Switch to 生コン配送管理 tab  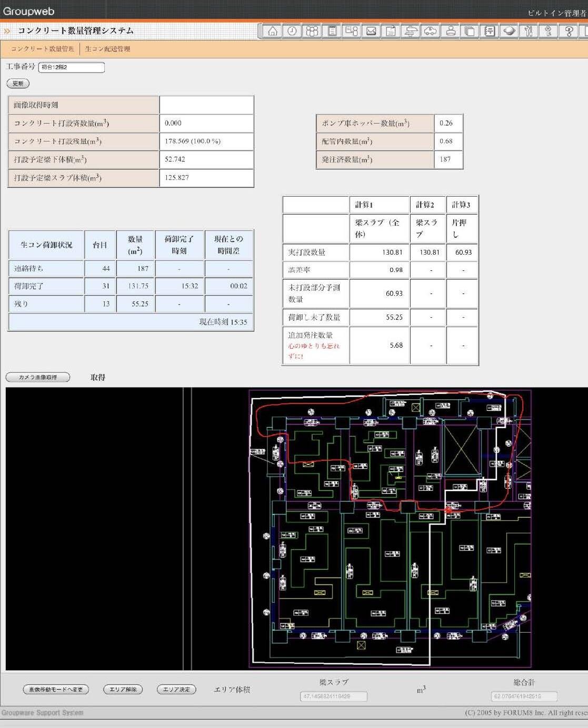pos(107,49)
